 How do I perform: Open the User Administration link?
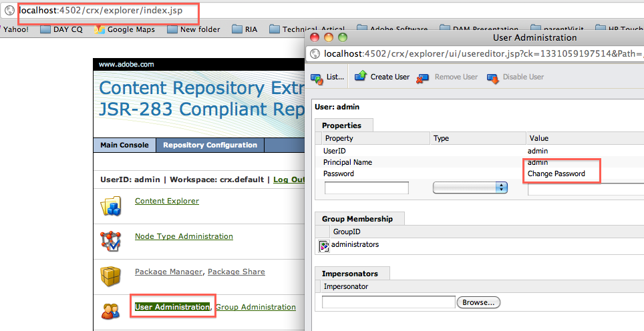coord(172,307)
